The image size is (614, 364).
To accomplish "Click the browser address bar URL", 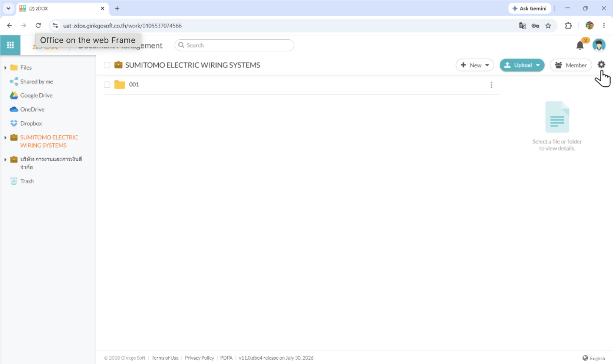I will (x=122, y=26).
